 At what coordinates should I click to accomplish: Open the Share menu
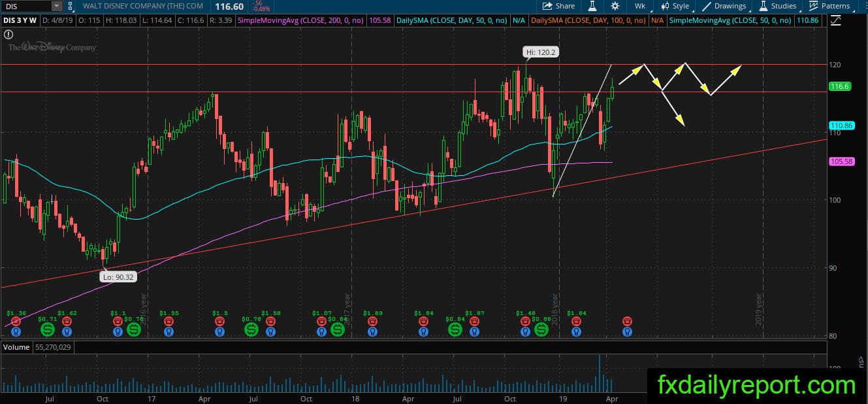[x=559, y=6]
